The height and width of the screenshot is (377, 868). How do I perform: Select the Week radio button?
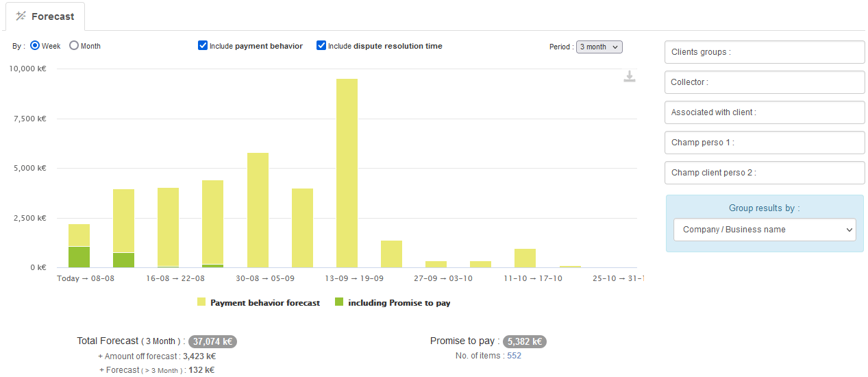coord(35,46)
